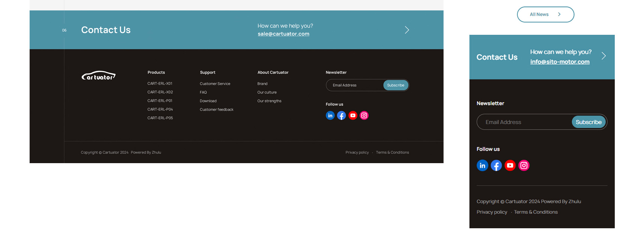Click About Cartuator footer heading

pos(273,73)
